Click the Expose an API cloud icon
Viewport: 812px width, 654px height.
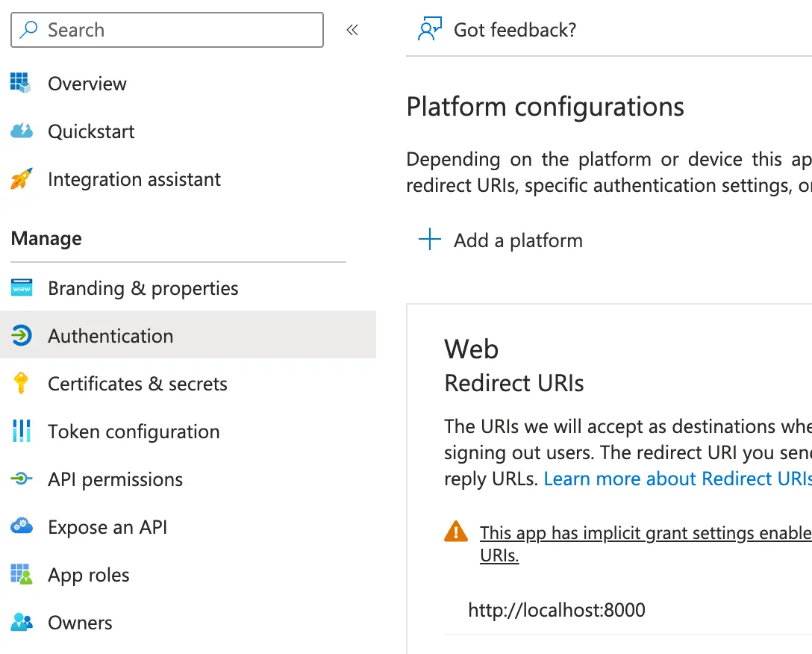(x=21, y=526)
